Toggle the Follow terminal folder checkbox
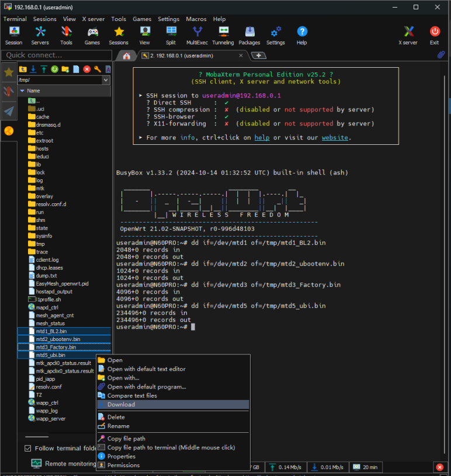The image size is (451, 476). click(28, 449)
